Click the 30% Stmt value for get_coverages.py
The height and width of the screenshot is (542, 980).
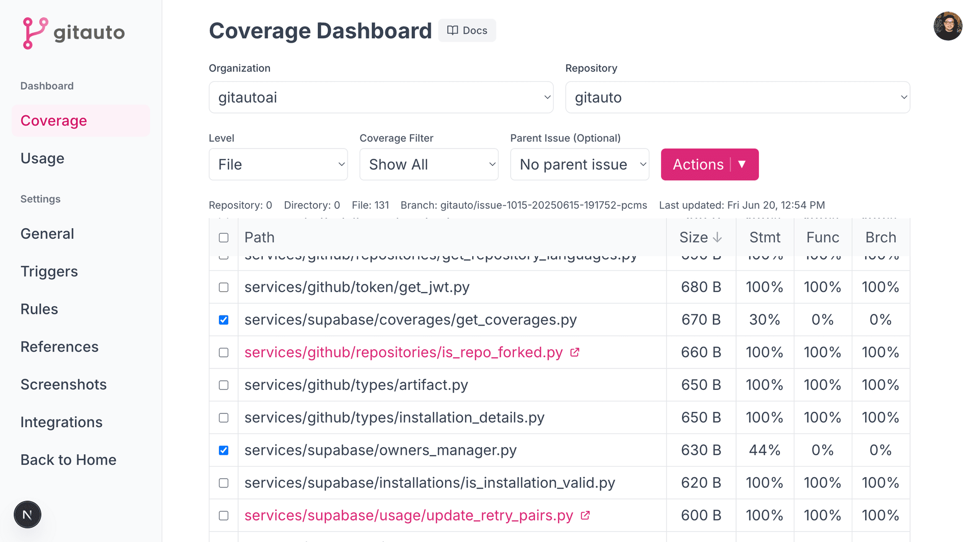pyautogui.click(x=765, y=319)
